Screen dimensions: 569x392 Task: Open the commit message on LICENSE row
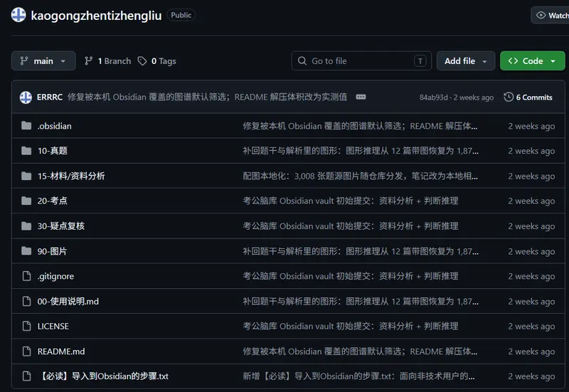351,327
